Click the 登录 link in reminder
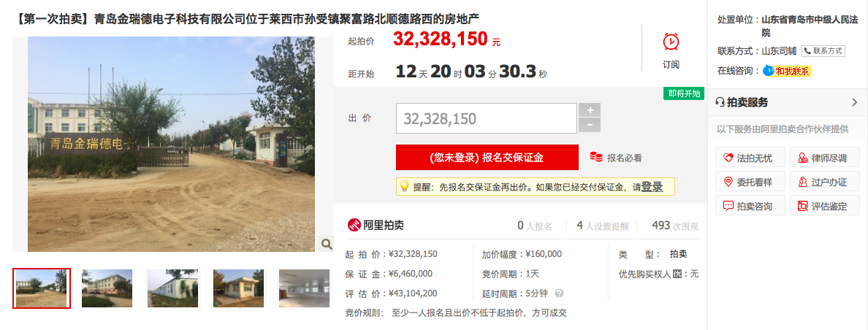868x330 pixels. point(652,187)
